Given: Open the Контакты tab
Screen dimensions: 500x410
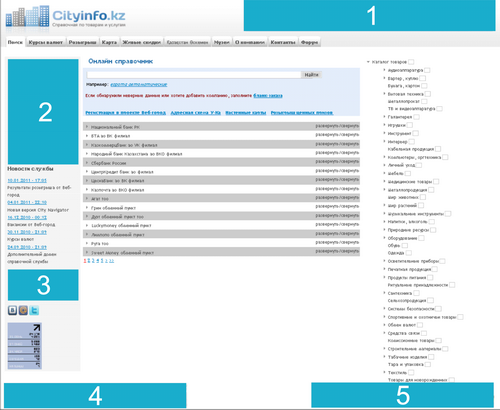Looking at the screenshot, I should 283,42.
